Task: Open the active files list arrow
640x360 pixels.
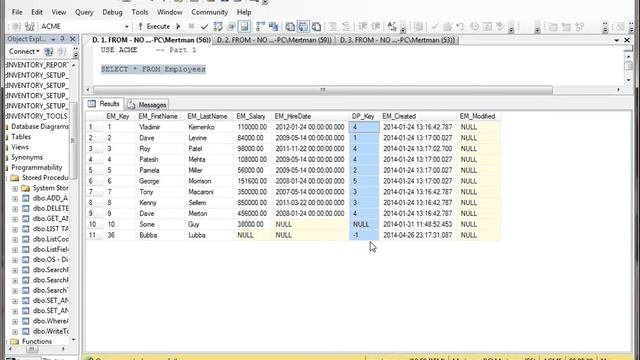Action: [617, 40]
